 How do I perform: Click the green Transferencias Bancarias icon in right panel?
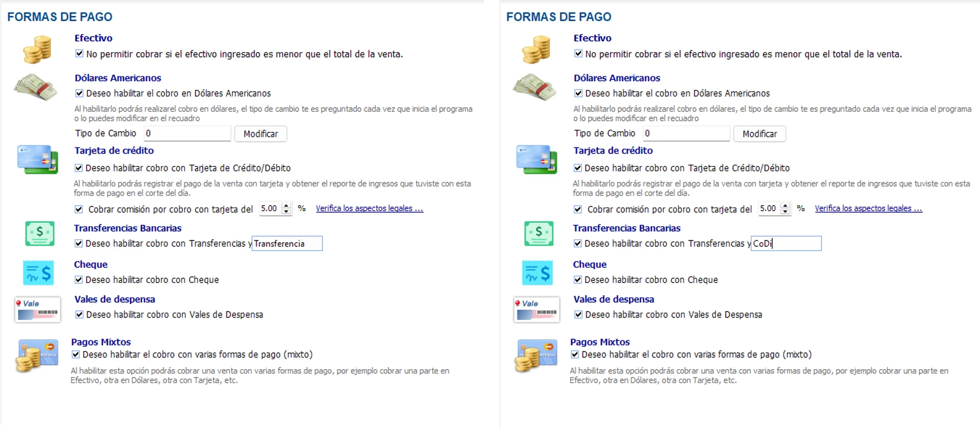539,233
